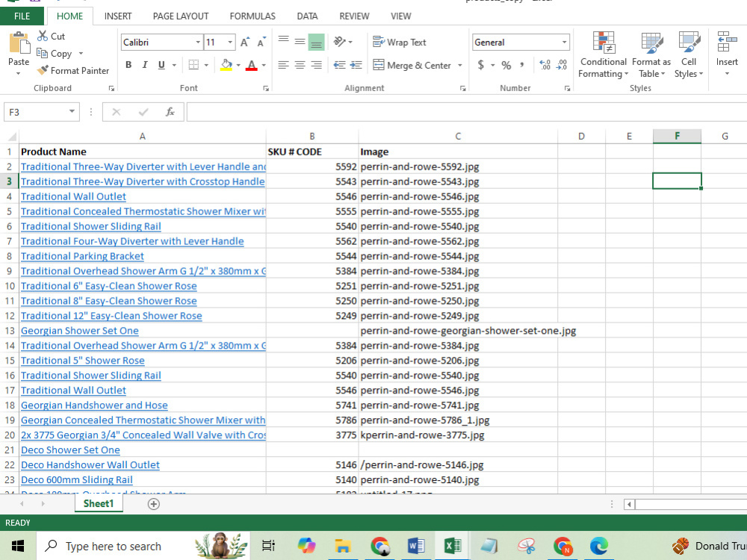747x560 pixels.
Task: Apply the Fill Color bucket icon
Action: tap(226, 65)
